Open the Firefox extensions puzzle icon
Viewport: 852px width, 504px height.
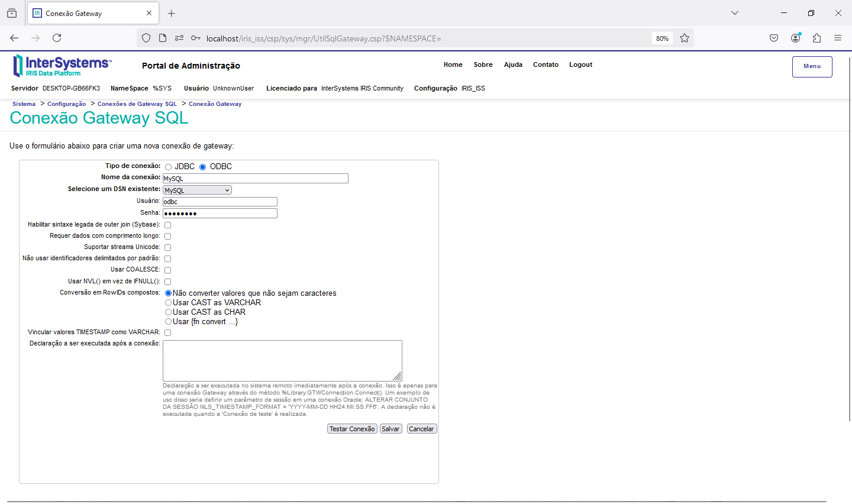tap(816, 38)
